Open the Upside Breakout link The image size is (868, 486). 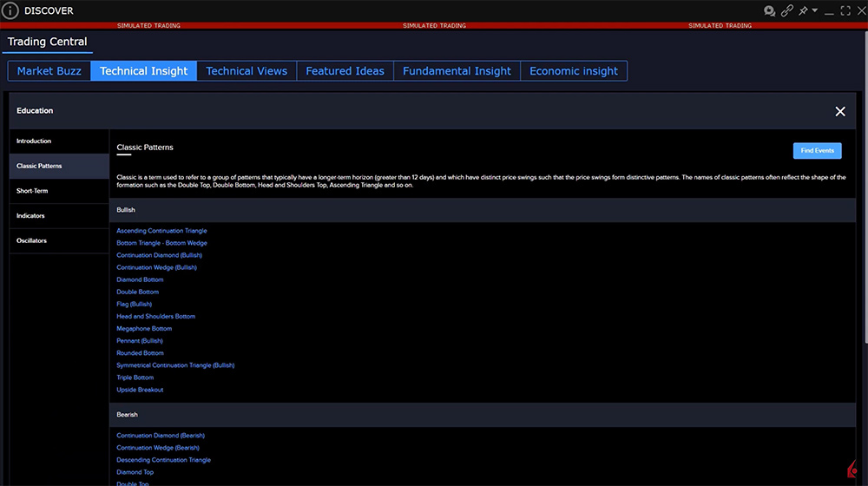[140, 390]
